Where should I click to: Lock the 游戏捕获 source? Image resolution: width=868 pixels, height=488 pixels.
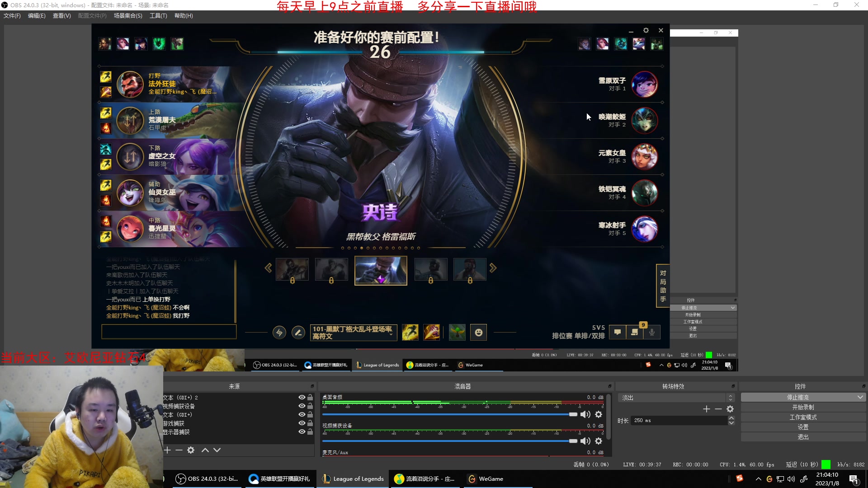pyautogui.click(x=310, y=423)
